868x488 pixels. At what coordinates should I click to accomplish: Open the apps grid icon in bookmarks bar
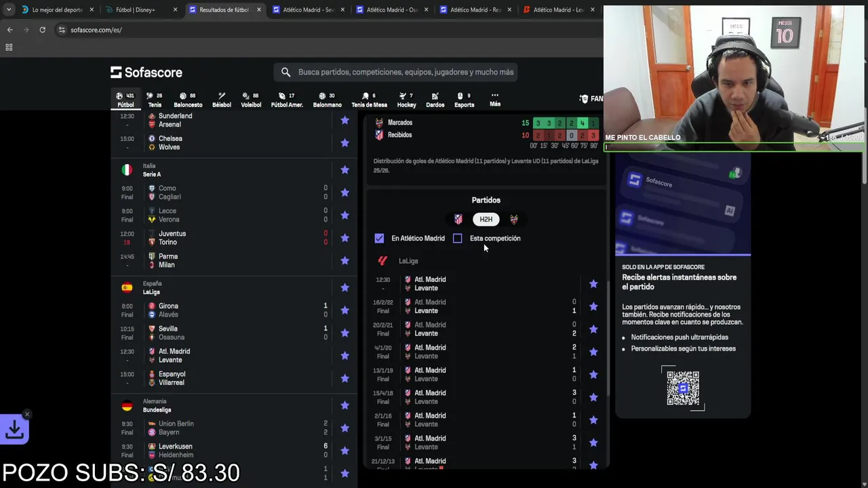click(9, 47)
